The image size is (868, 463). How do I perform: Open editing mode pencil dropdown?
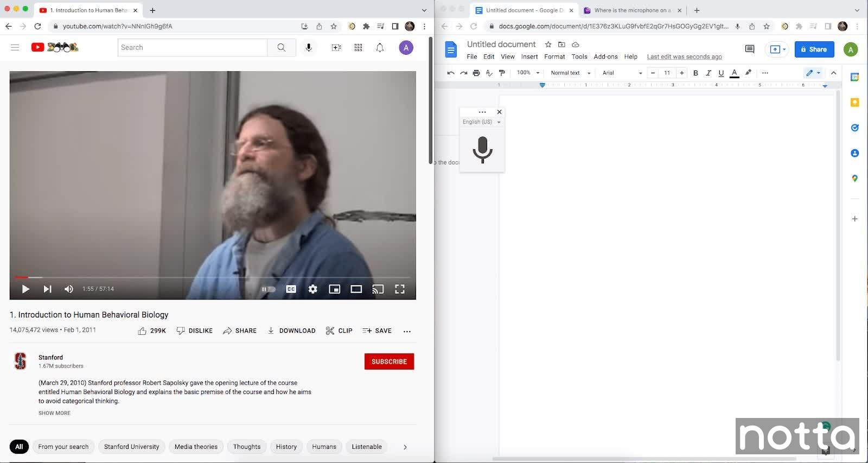point(813,73)
